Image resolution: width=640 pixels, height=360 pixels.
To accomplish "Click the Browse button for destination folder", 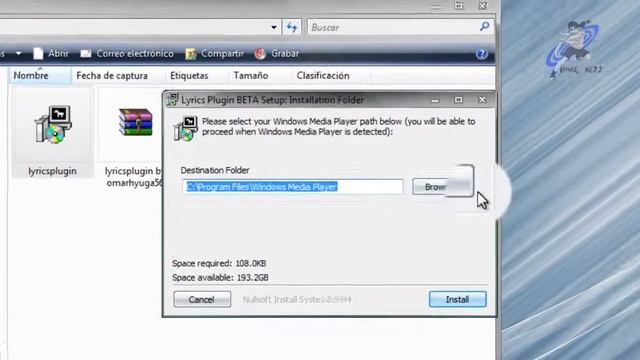I will 442,187.
